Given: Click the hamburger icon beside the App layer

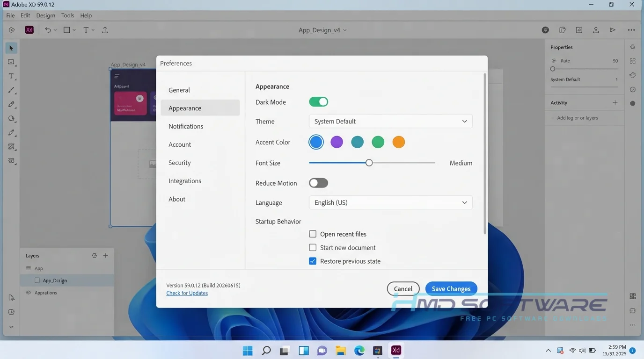Looking at the screenshot, I should tap(29, 268).
